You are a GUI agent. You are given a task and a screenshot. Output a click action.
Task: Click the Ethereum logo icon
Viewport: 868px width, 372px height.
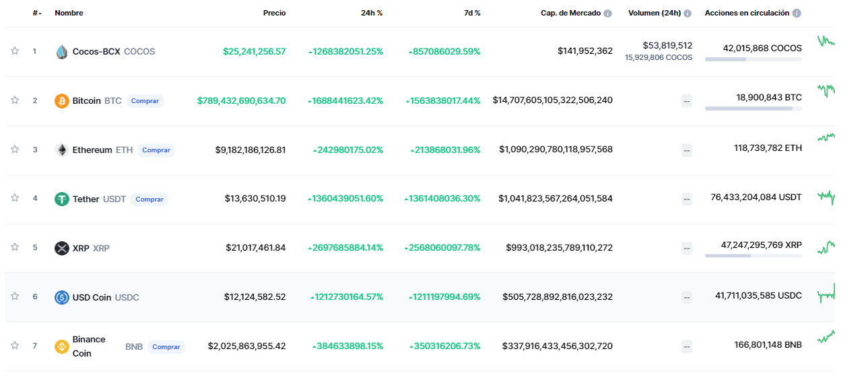[62, 150]
